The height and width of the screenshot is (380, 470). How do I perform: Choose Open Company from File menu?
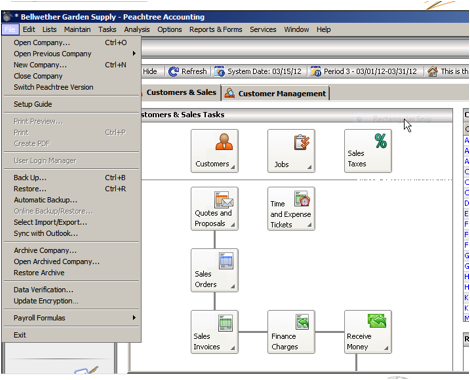pyautogui.click(x=71, y=42)
